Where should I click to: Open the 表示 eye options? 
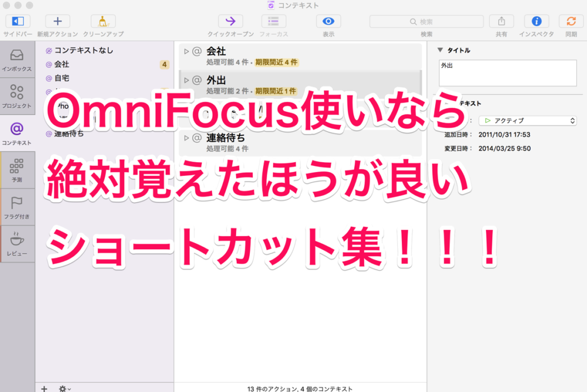point(328,21)
